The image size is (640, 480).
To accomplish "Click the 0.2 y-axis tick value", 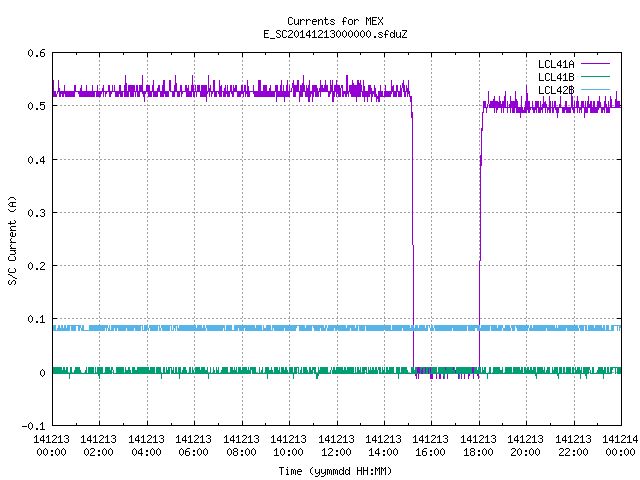I will [x=36, y=266].
